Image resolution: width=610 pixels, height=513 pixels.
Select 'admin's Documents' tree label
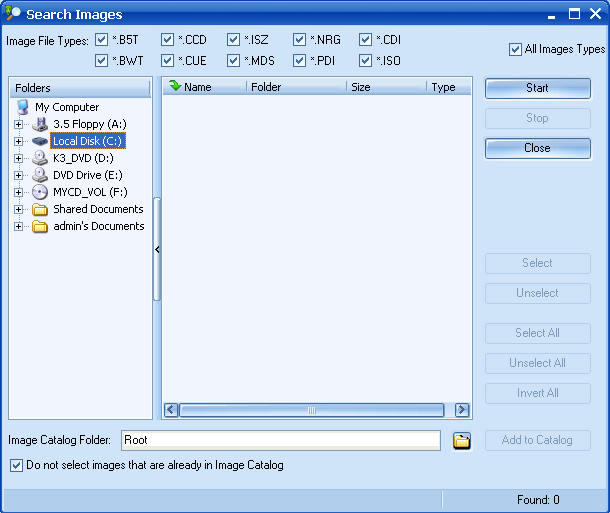click(x=99, y=226)
